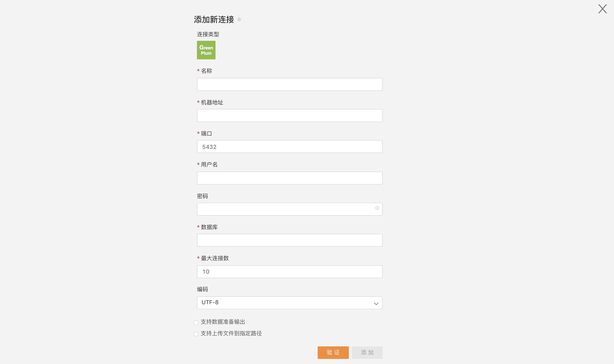
Task: Click the 用户名 input field
Action: pyautogui.click(x=290, y=178)
